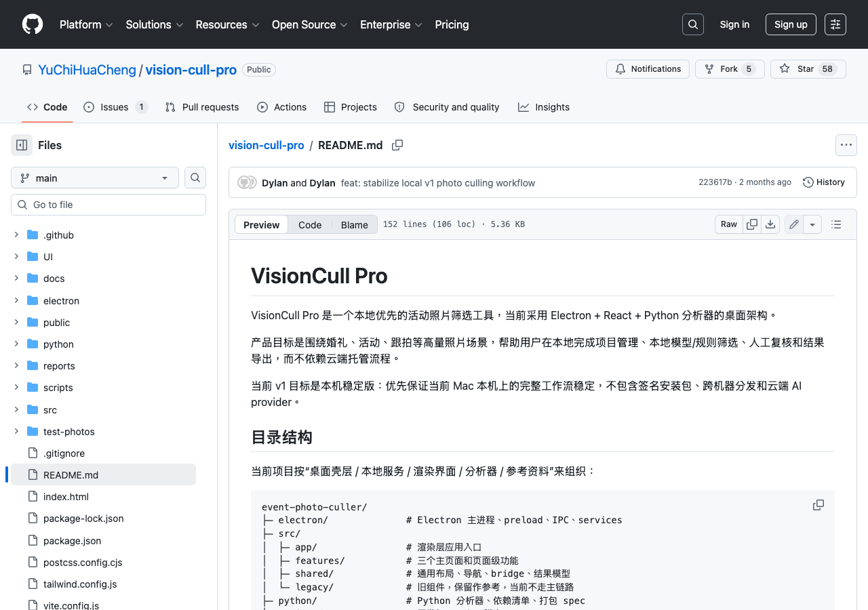Viewport: 868px width, 610px height.
Task: Expand the .github folder
Action: coord(16,235)
